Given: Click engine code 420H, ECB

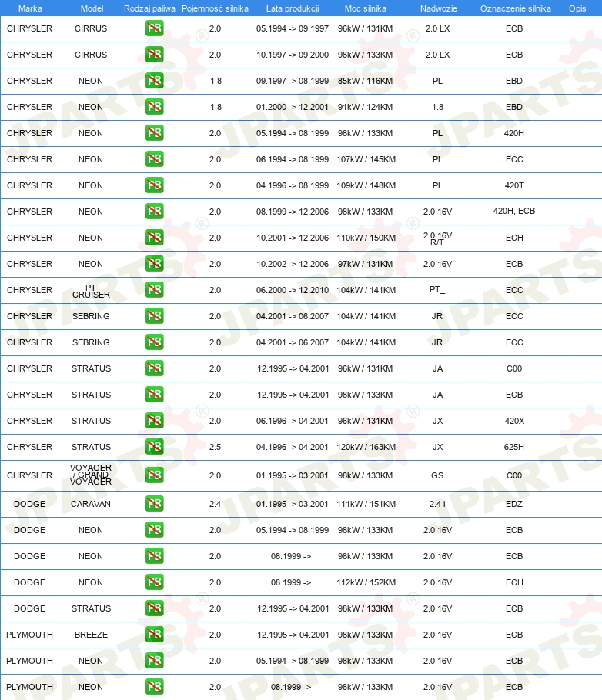Looking at the screenshot, I should [514, 212].
